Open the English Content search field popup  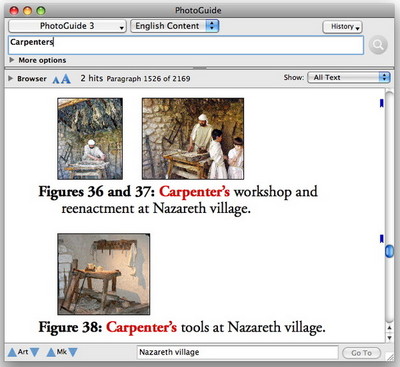click(x=175, y=26)
